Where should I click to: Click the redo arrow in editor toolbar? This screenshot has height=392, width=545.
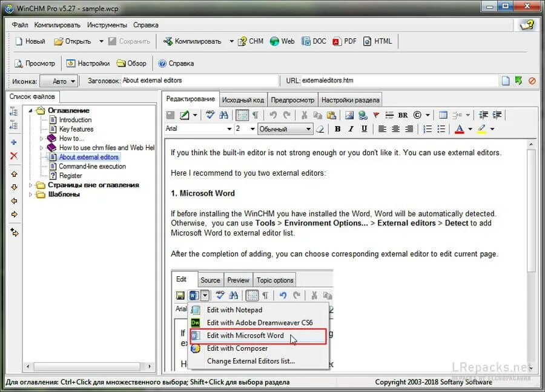click(x=286, y=115)
